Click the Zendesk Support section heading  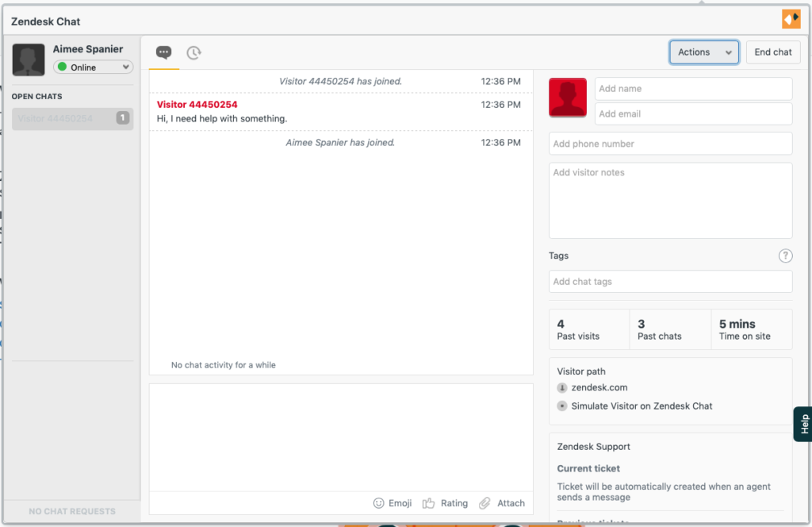(593, 447)
